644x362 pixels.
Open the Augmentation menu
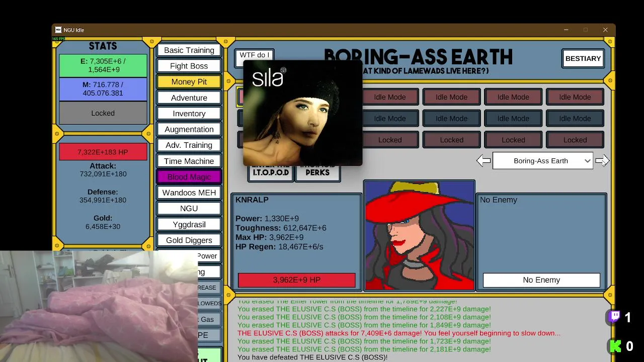[x=189, y=129]
